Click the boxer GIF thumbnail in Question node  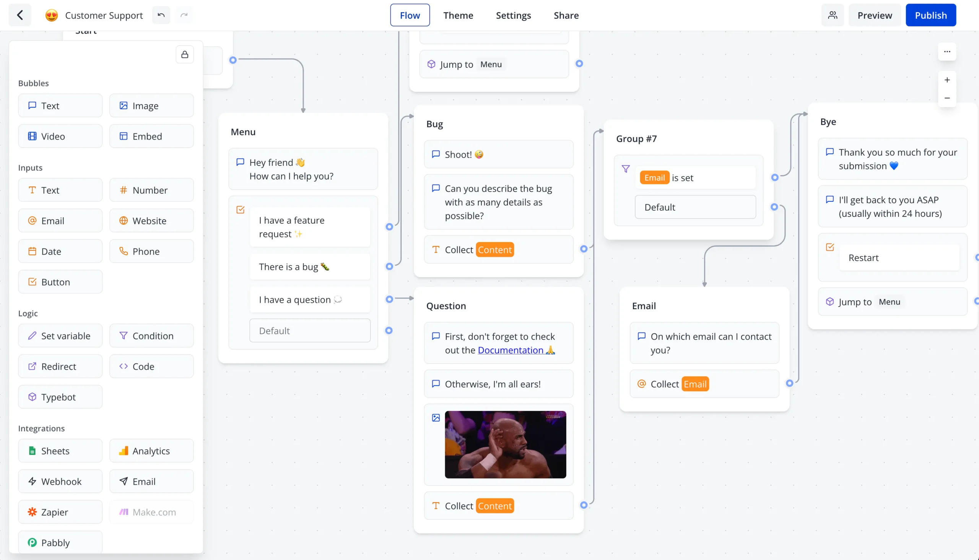[506, 445]
